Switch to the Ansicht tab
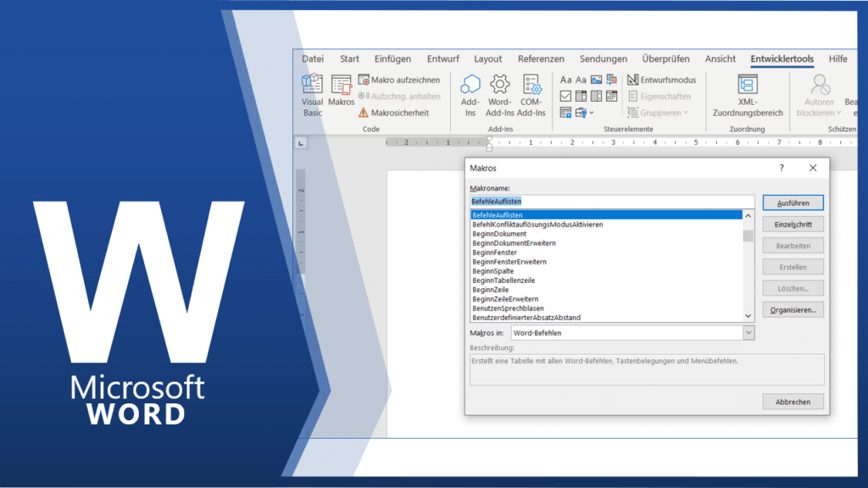This screenshot has height=488, width=868. tap(721, 58)
